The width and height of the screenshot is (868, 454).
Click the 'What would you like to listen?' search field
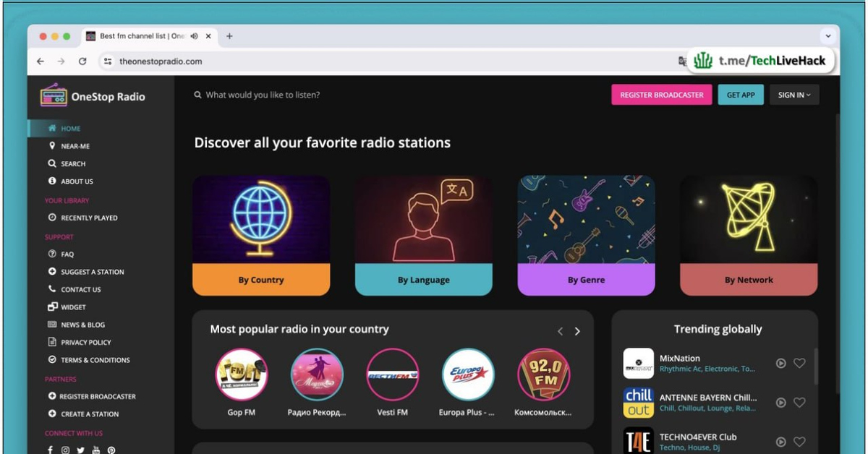(x=263, y=95)
